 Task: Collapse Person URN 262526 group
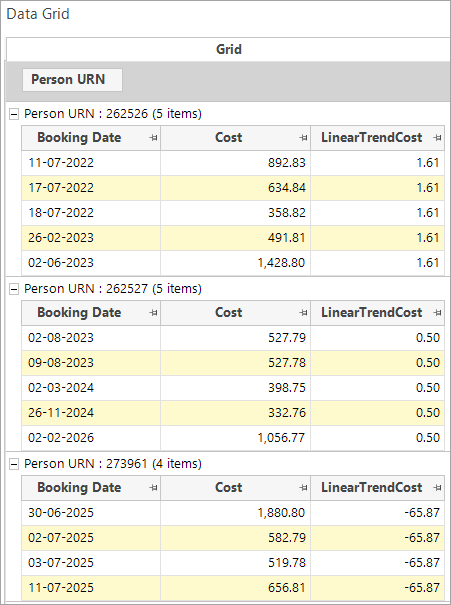click(14, 114)
